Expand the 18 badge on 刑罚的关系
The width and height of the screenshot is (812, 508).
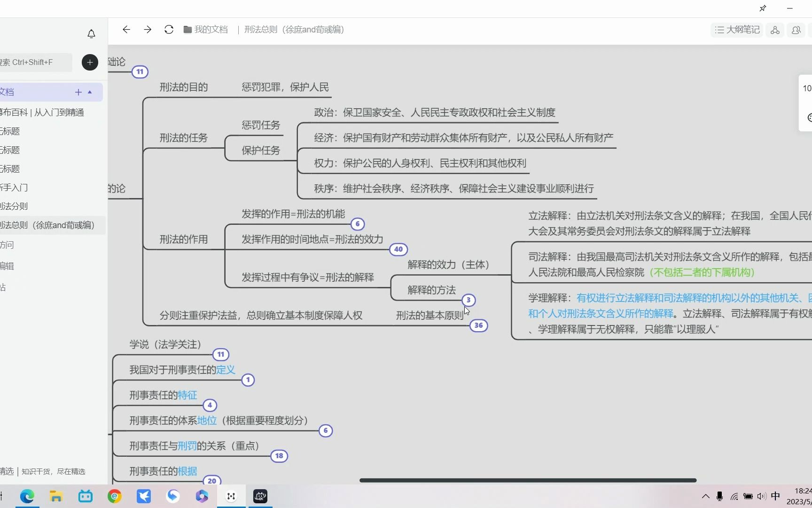click(x=279, y=456)
